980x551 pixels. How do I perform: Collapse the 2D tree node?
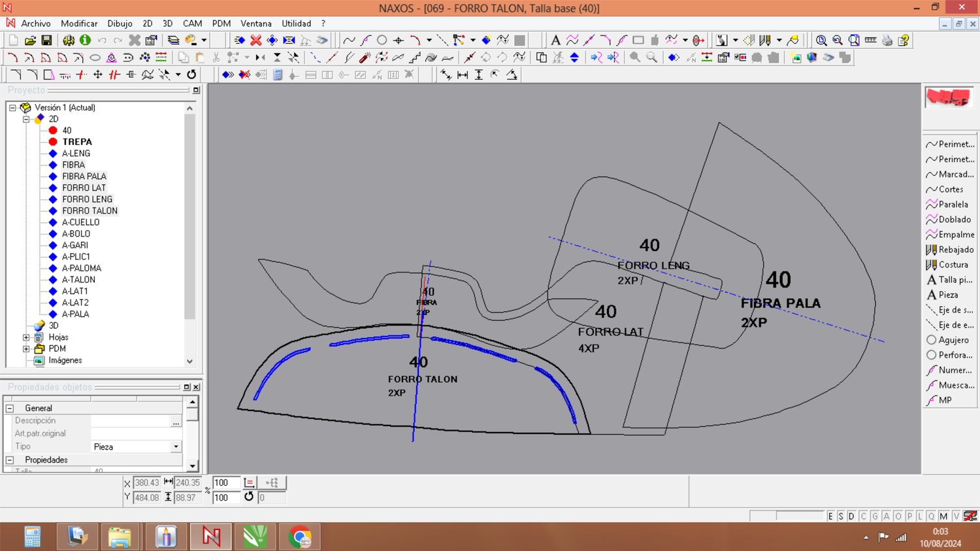click(26, 120)
